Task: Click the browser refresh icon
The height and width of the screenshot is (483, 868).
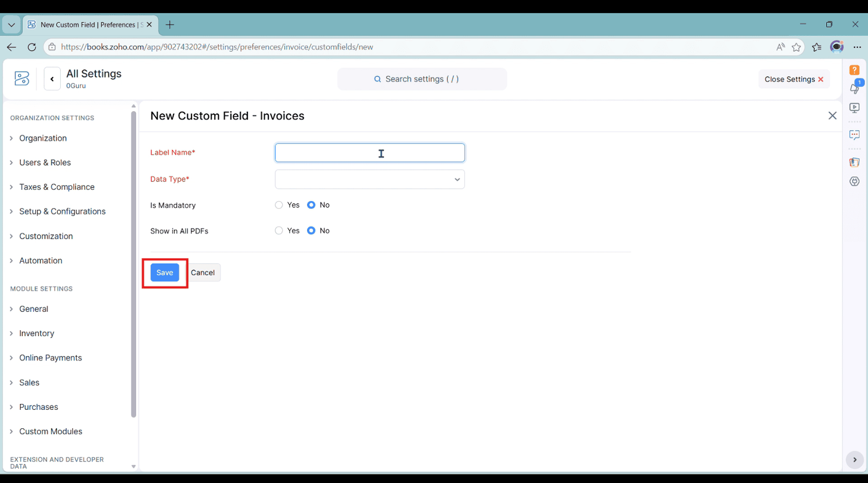Action: (x=32, y=47)
